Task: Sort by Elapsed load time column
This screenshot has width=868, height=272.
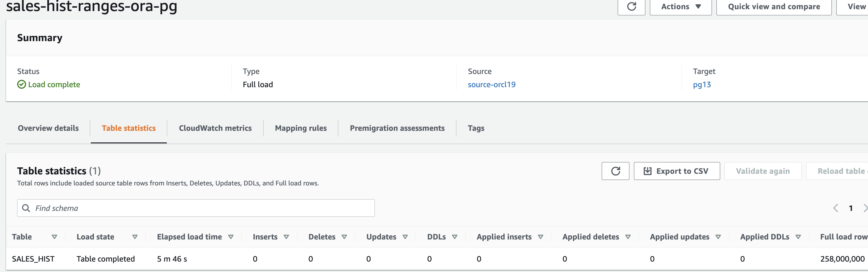Action: (x=231, y=237)
